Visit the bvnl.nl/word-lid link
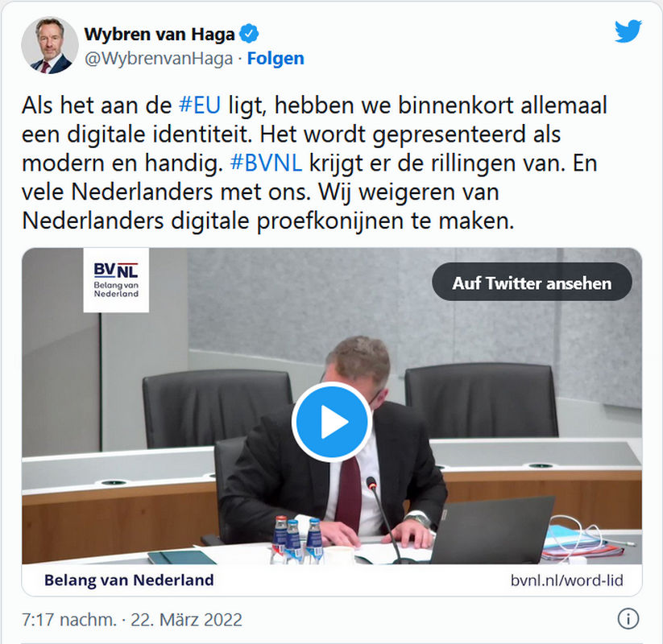This screenshot has width=663, height=644. pos(566,580)
